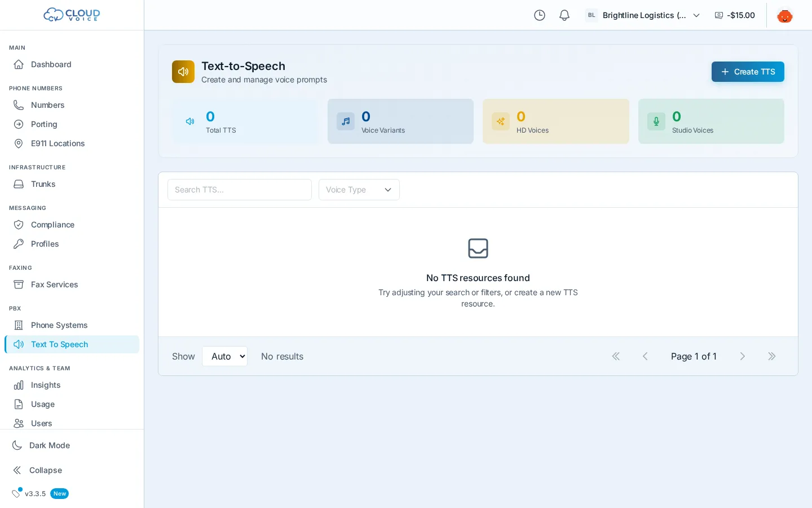Open Insights page
The height and width of the screenshot is (508, 812).
click(72, 385)
